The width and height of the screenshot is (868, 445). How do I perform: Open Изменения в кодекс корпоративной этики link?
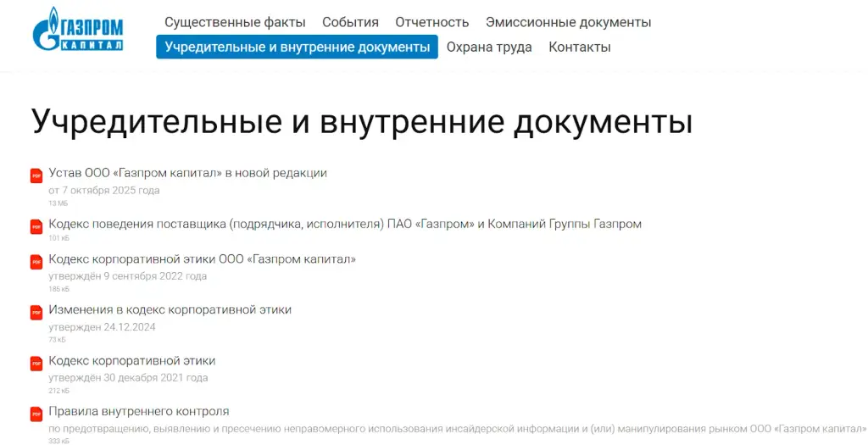point(170,310)
